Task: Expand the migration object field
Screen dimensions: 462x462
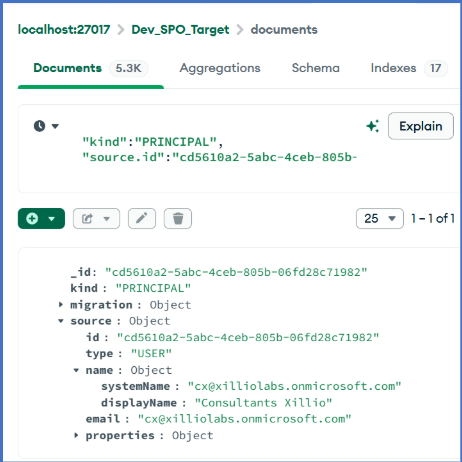Action: click(x=61, y=304)
